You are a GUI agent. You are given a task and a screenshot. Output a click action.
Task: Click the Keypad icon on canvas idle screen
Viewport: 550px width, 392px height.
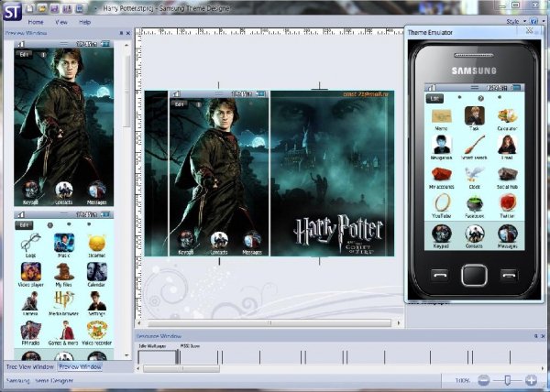point(186,240)
